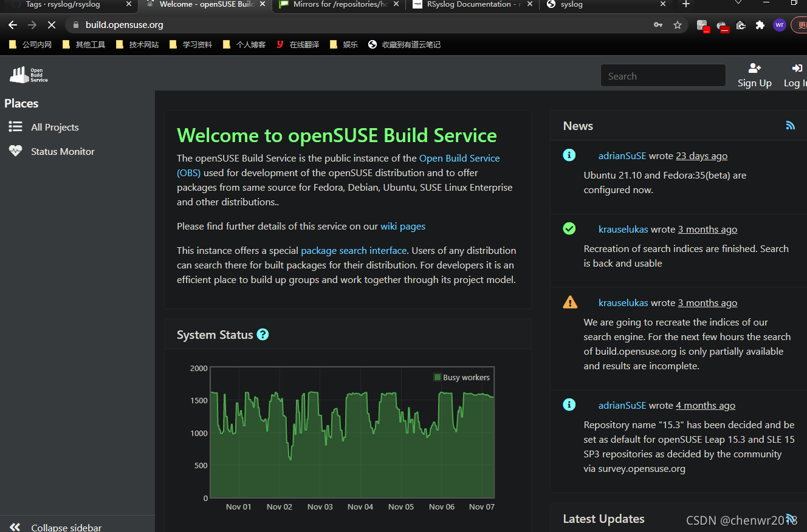This screenshot has height=532, width=807.
Task: Stop loading the page
Action: [x=52, y=25]
